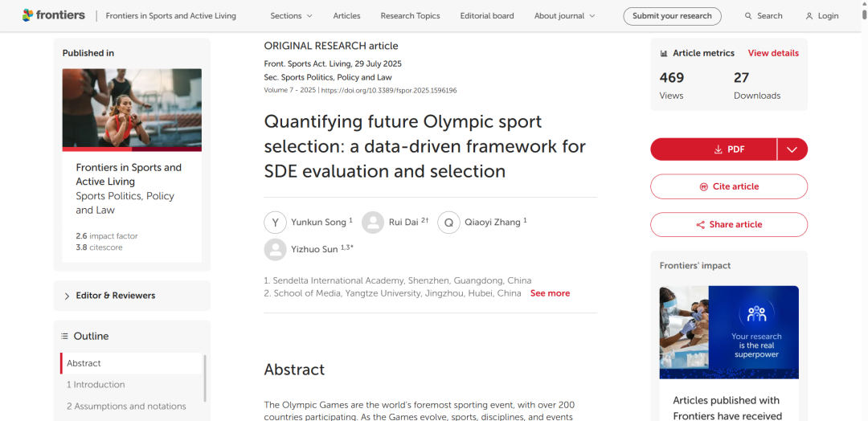This screenshot has height=421, width=868.
Task: Click the search magnifier icon
Action: (x=748, y=16)
